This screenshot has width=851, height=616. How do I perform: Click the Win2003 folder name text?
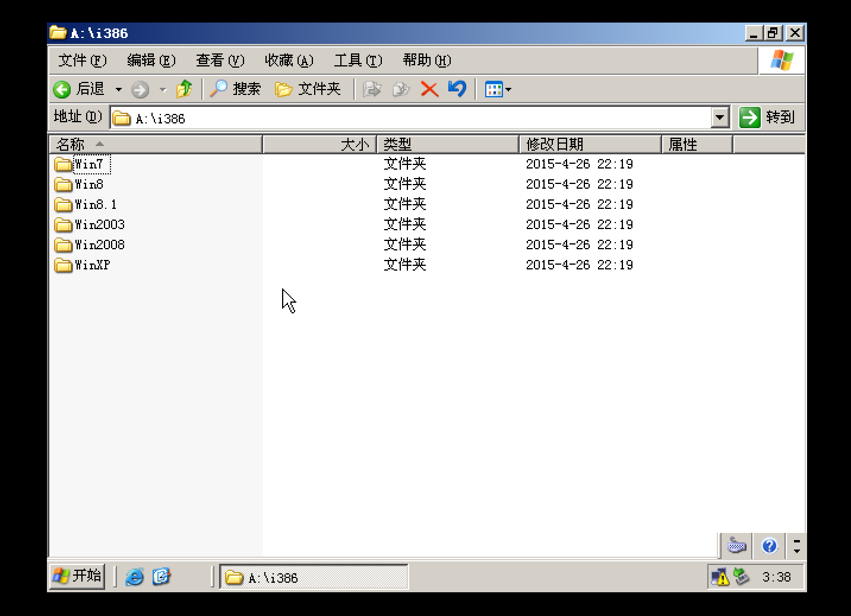pyautogui.click(x=100, y=224)
